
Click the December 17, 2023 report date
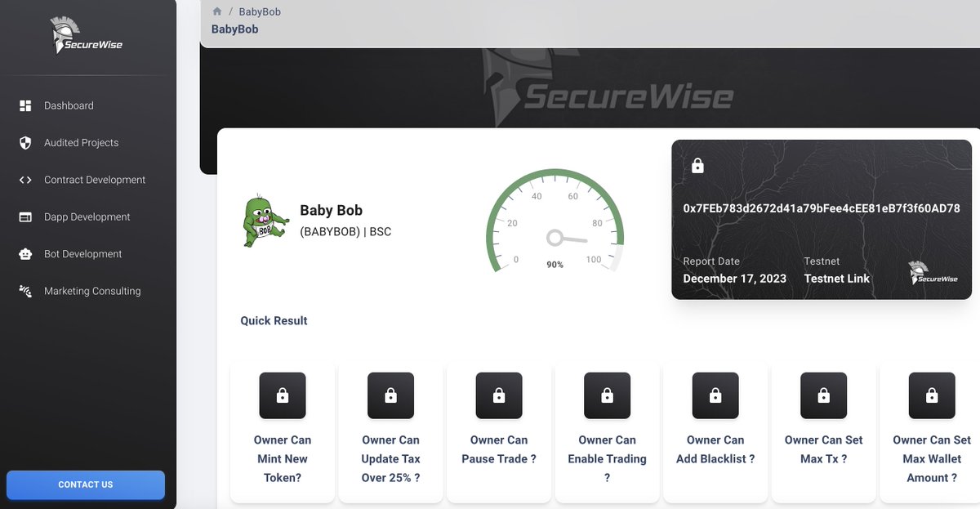click(x=735, y=279)
